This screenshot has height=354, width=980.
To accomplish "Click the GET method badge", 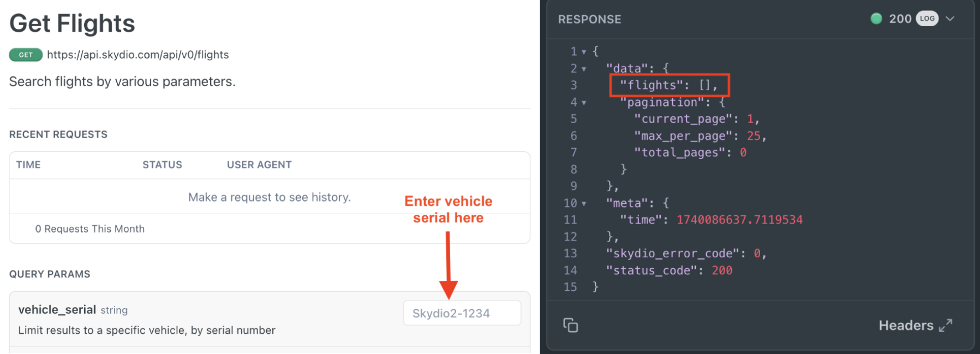I will coord(26,55).
